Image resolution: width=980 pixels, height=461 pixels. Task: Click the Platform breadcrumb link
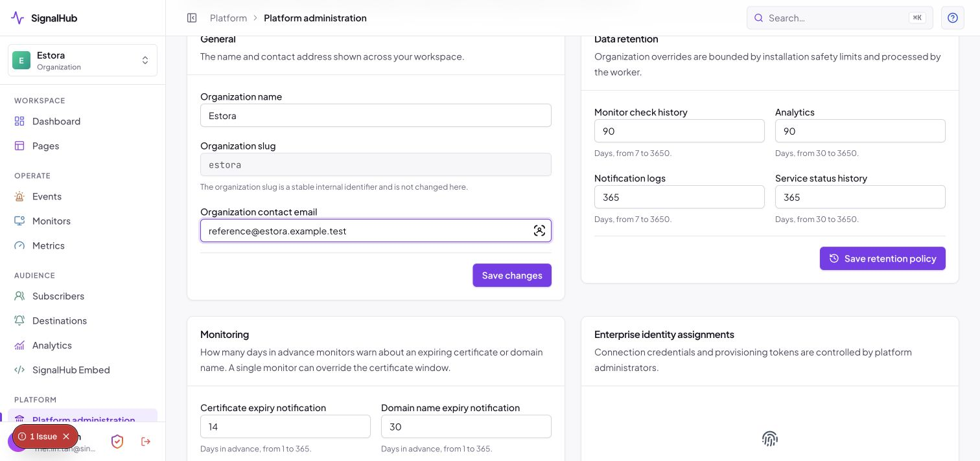click(228, 18)
